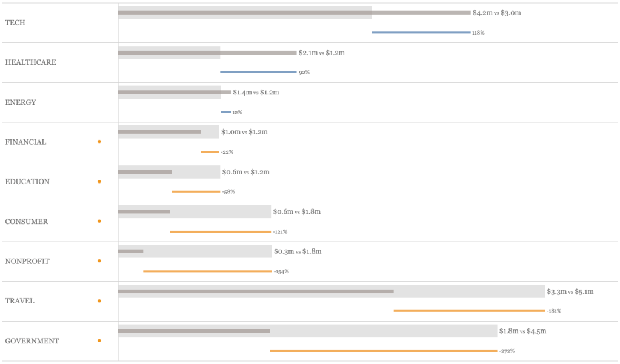620x364 pixels.
Task: Select the HEALTHCARE category label
Action: tap(30, 62)
